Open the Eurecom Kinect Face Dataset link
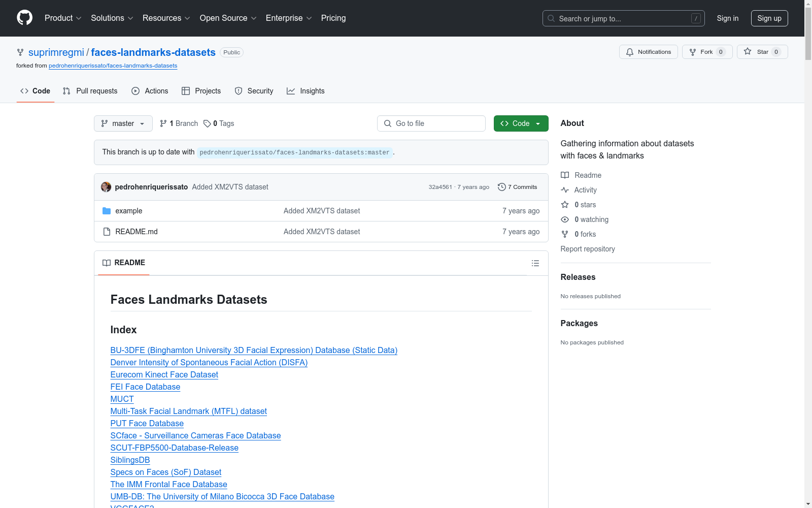This screenshot has height=508, width=812. [x=164, y=375]
